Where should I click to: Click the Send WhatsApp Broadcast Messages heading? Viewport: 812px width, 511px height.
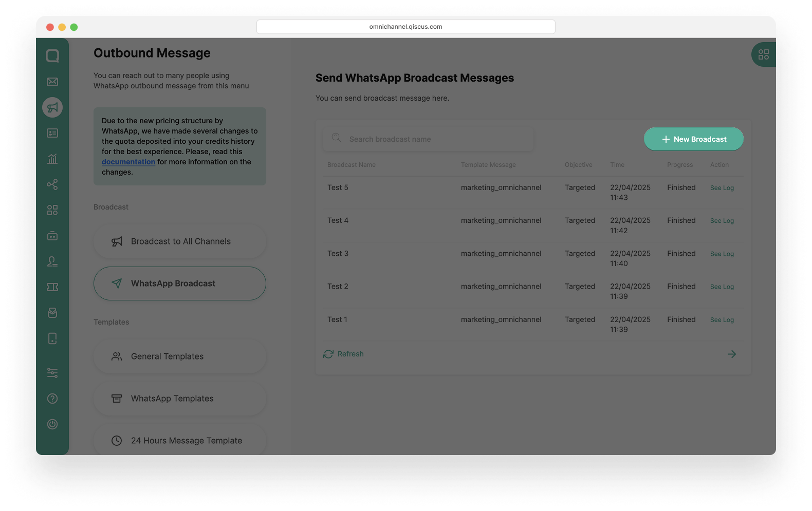pos(415,78)
